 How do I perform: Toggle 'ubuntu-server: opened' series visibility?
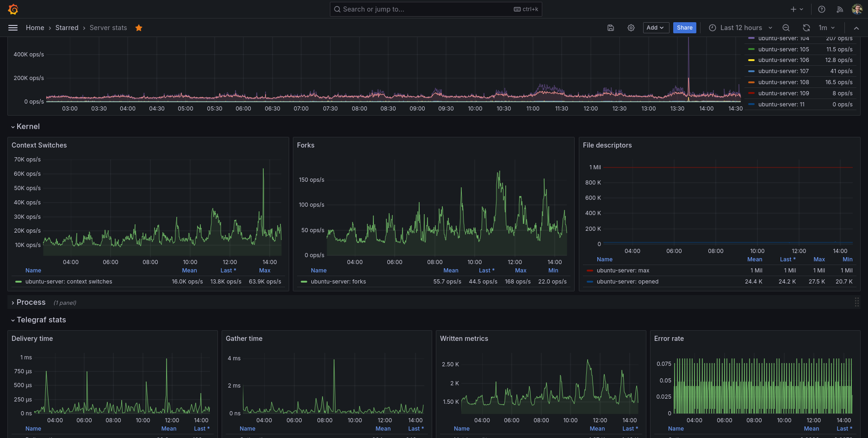pyautogui.click(x=628, y=282)
